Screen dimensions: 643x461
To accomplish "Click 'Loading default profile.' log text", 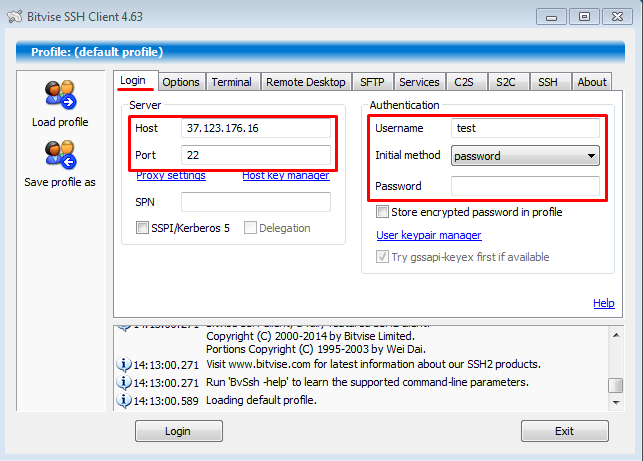I will [x=261, y=400].
